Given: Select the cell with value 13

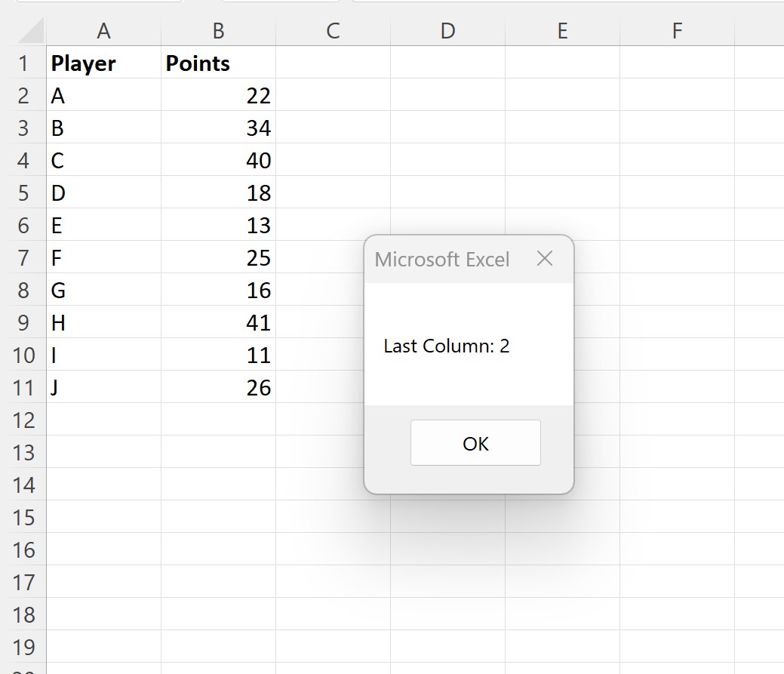Looking at the screenshot, I should coord(218,225).
